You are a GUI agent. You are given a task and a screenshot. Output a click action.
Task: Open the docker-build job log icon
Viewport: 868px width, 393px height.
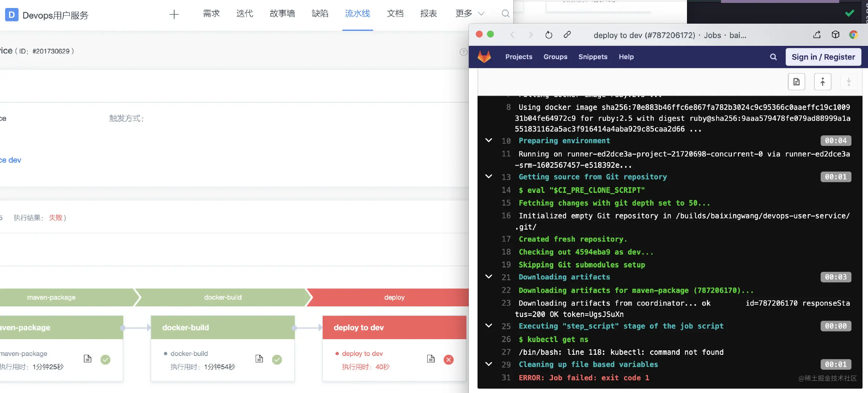(x=259, y=359)
